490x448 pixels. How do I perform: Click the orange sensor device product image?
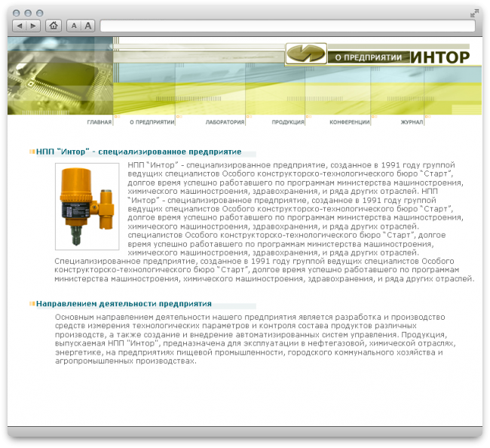87,206
